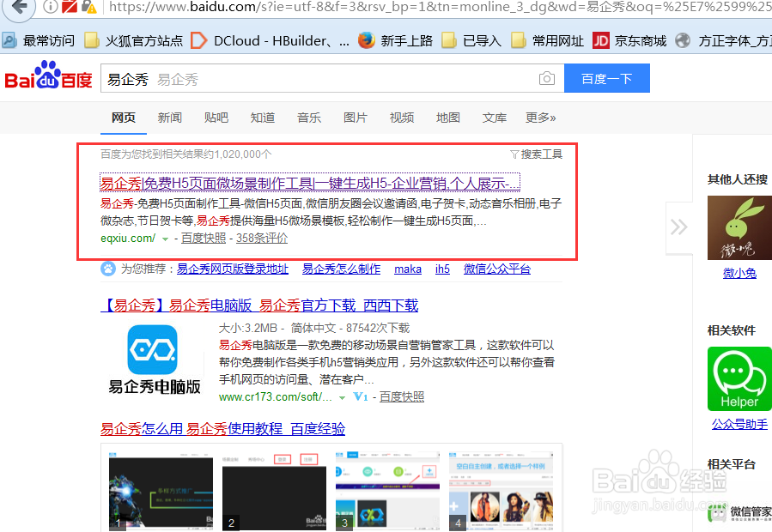Click the padlock warning icon in address bar
The height and width of the screenshot is (532, 772).
click(88, 6)
